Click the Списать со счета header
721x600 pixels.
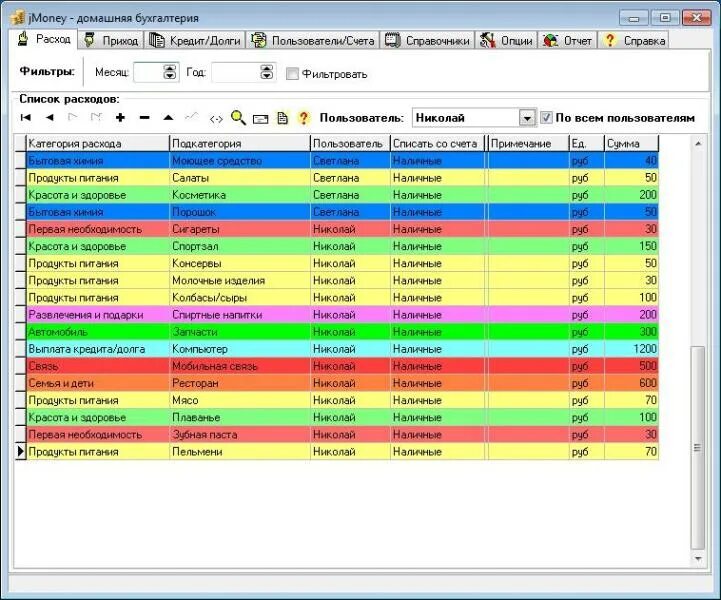(437, 143)
